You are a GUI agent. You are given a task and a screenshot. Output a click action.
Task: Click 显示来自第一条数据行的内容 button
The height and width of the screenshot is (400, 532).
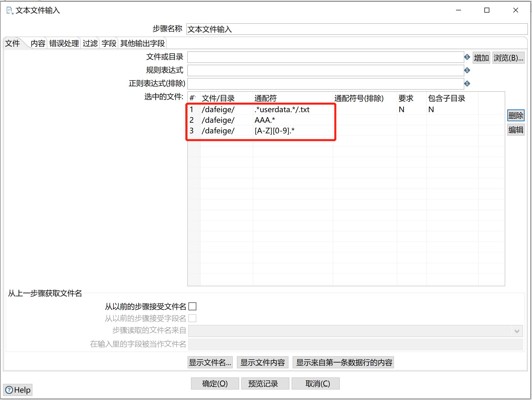(343, 362)
